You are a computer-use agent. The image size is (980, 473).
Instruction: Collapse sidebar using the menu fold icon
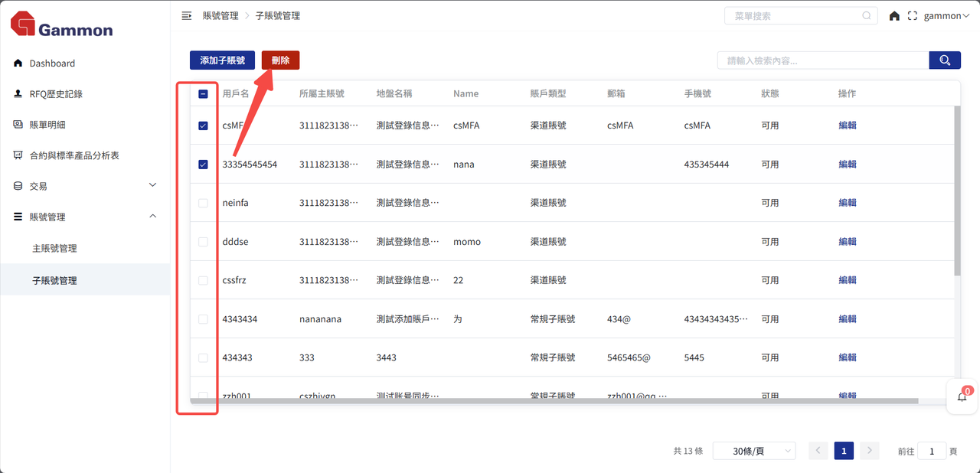pos(186,15)
